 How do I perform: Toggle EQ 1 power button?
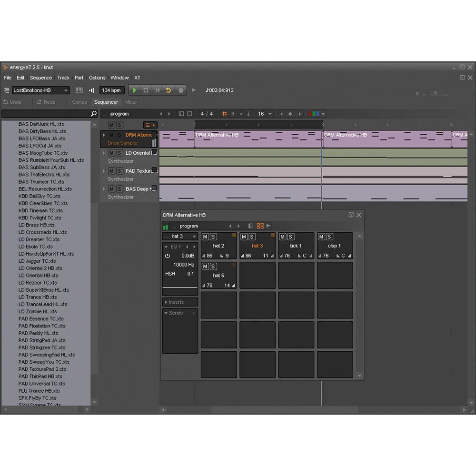tap(168, 256)
